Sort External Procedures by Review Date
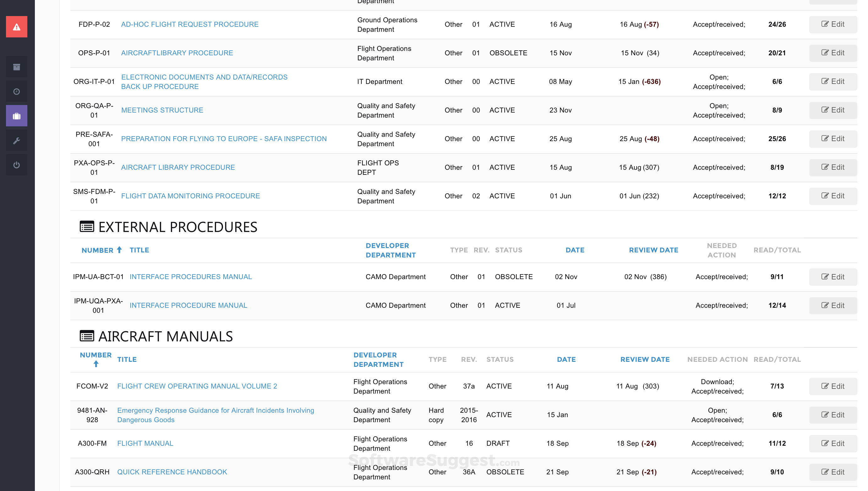The width and height of the screenshot is (868, 491). coord(654,250)
